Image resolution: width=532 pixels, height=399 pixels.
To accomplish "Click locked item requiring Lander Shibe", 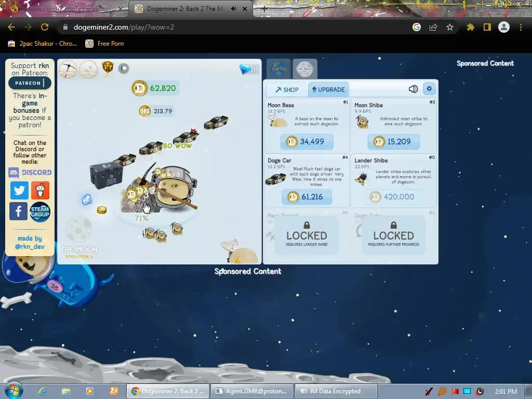I will (307, 235).
